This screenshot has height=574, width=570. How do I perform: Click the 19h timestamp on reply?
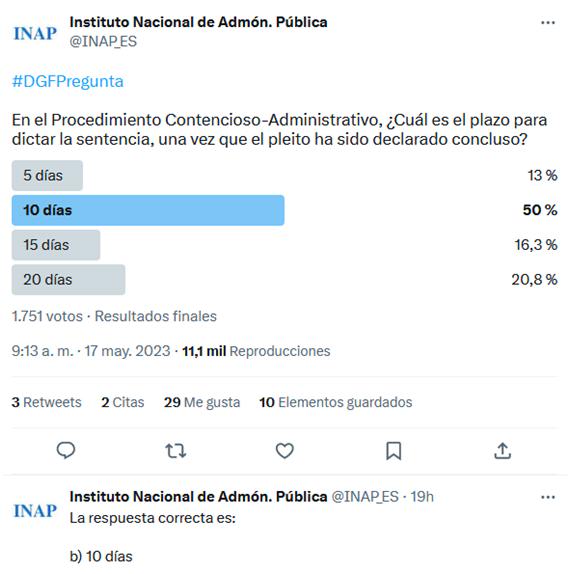[x=422, y=497]
